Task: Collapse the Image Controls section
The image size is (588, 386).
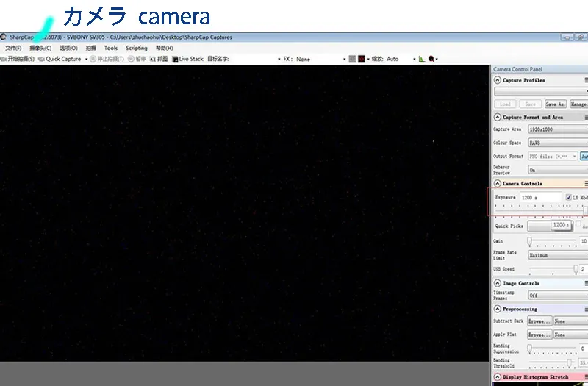Action: 498,283
